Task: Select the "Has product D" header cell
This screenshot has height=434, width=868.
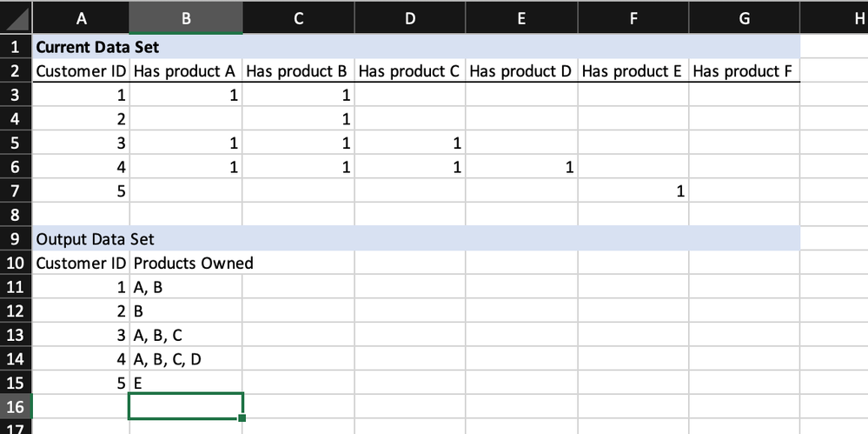Action: point(521,70)
